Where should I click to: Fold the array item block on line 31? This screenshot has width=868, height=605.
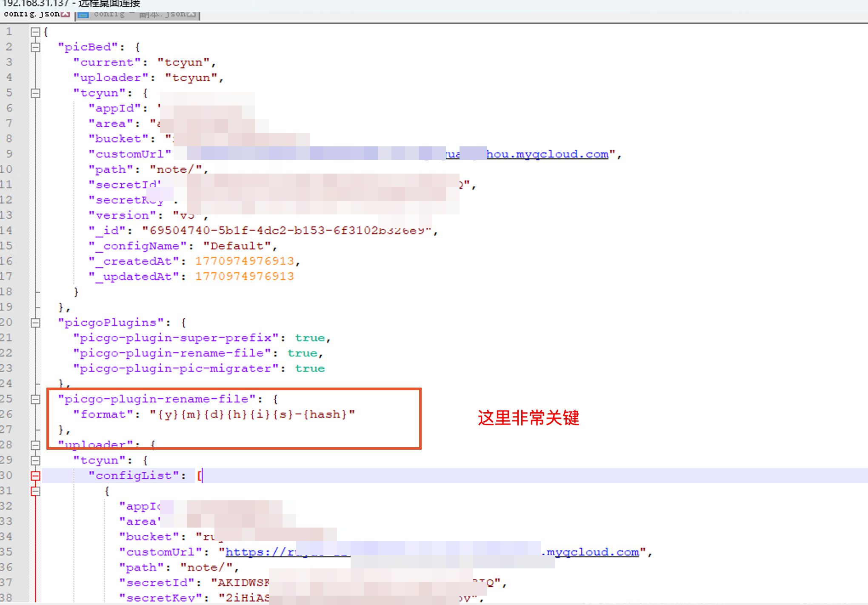[35, 491]
